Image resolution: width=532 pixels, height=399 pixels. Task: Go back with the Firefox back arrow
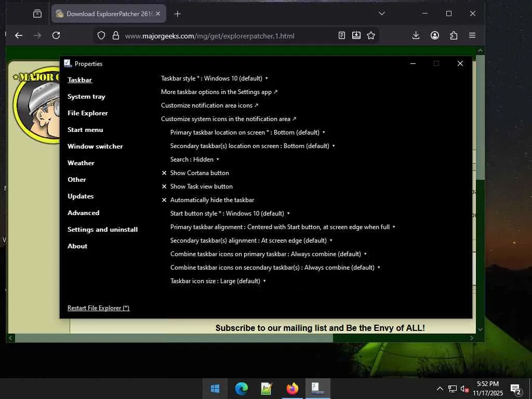[x=19, y=35]
